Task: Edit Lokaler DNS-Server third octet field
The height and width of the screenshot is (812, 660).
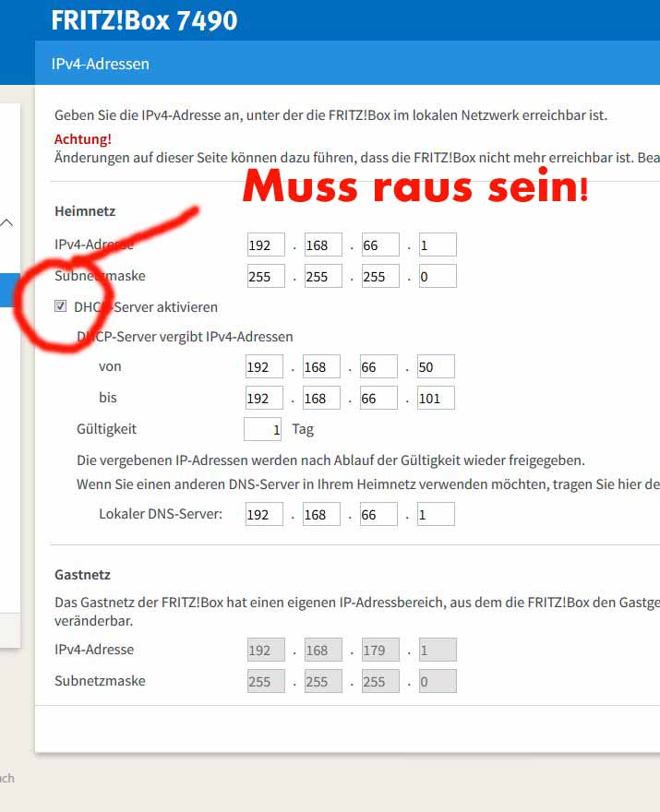Action: click(378, 514)
